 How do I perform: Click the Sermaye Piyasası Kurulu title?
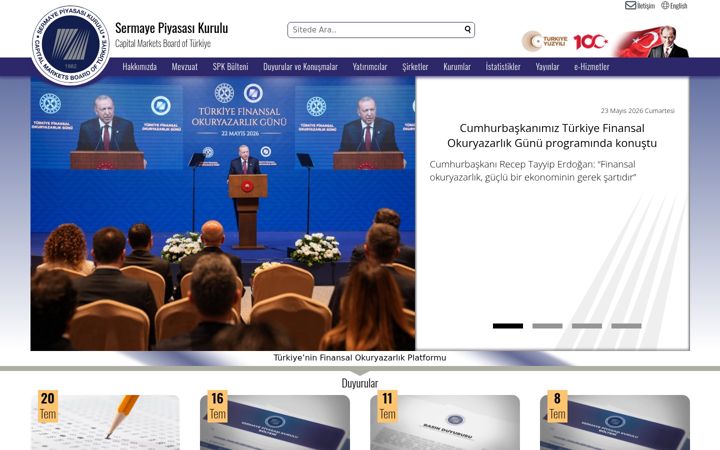point(171,28)
